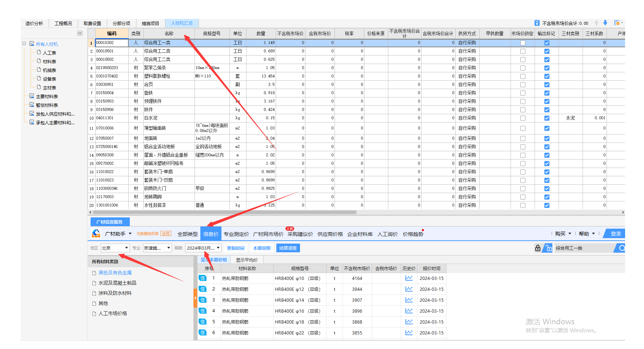Click the orange 检测 button
The width and height of the screenshot is (644, 349).
(166, 234)
